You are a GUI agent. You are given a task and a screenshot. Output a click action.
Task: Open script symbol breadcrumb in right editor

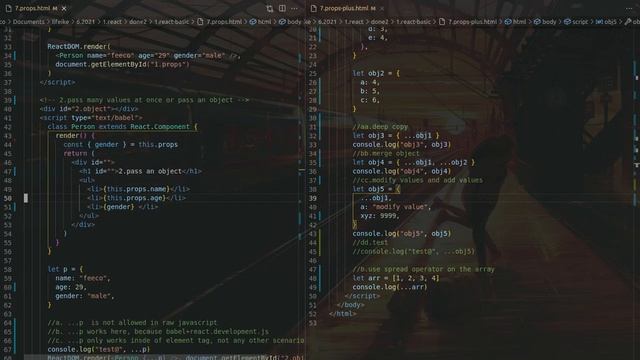576,22
